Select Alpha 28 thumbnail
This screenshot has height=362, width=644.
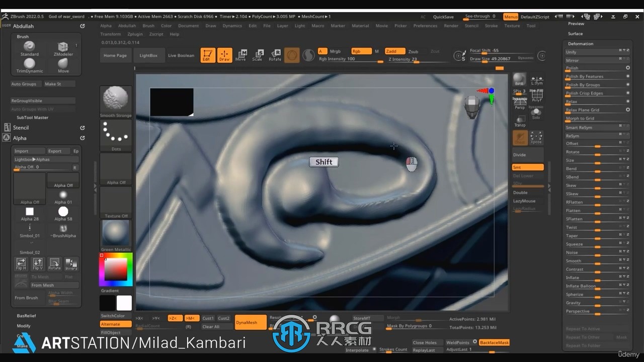30,214
